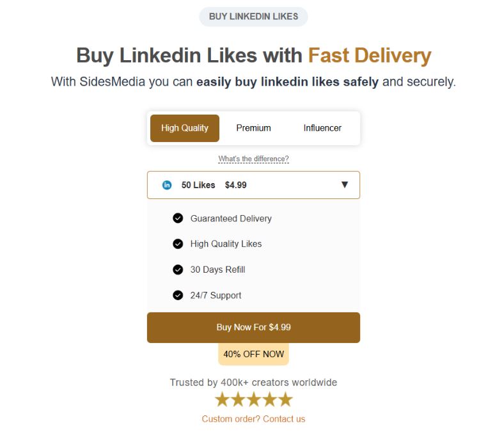Choose the Influencer tab
This screenshot has height=441, width=504.
tap(322, 128)
